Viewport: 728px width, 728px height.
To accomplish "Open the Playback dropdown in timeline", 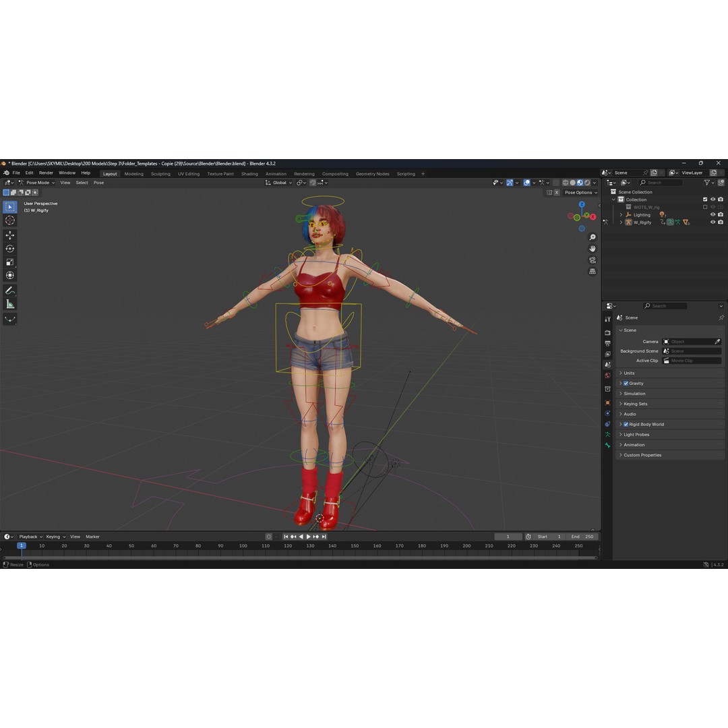I will click(30, 537).
